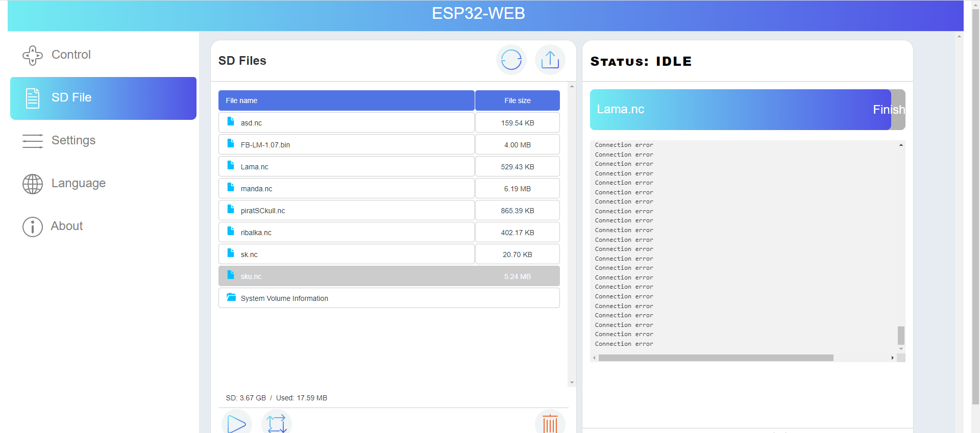The width and height of the screenshot is (980, 433).
Task: Click the 5.24 MB size cell
Action: click(518, 276)
